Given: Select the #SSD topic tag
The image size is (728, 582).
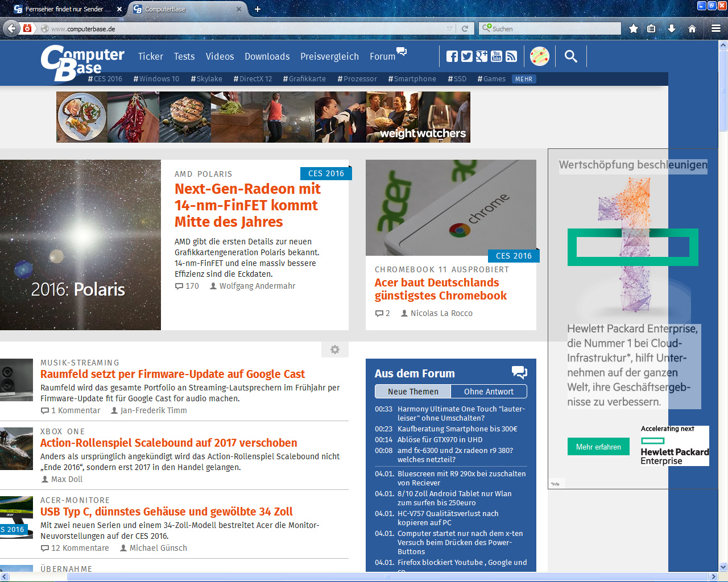Looking at the screenshot, I should (x=457, y=79).
